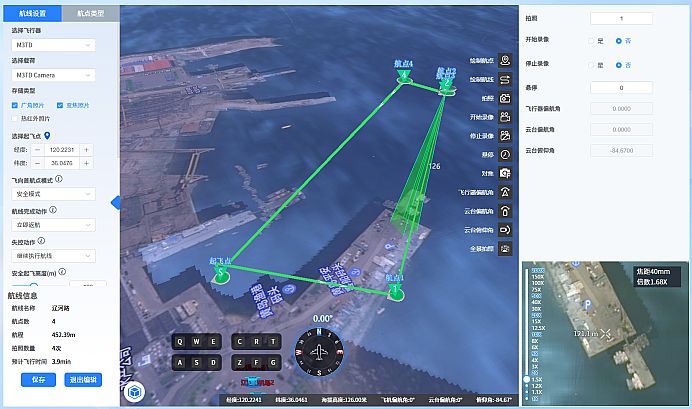692x409 pixels.
Task: Click the take photo (拍照) camera icon
Action: (505, 98)
